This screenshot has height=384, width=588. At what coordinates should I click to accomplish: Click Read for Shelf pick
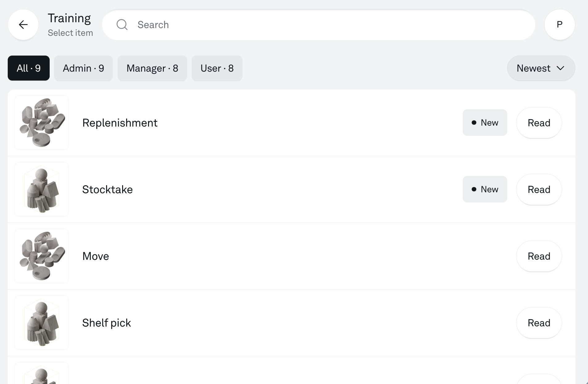click(539, 323)
